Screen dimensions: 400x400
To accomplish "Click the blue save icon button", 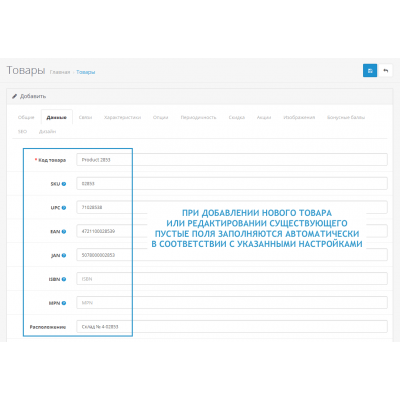I will 370,71.
